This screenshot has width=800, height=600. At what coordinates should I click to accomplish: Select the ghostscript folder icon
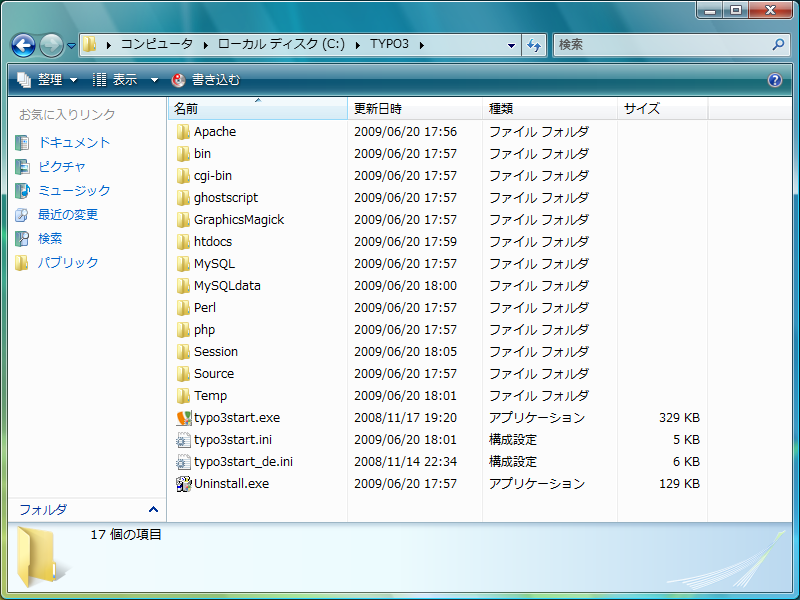(183, 197)
